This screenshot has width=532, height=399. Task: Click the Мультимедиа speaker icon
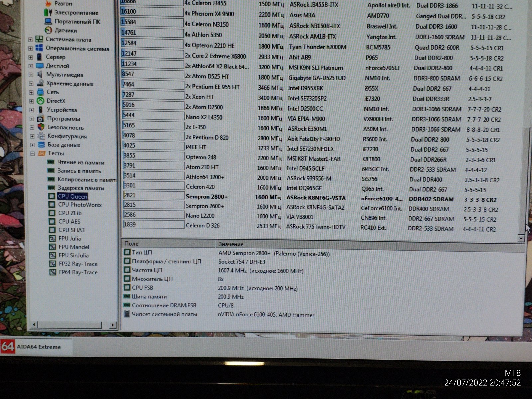point(40,74)
